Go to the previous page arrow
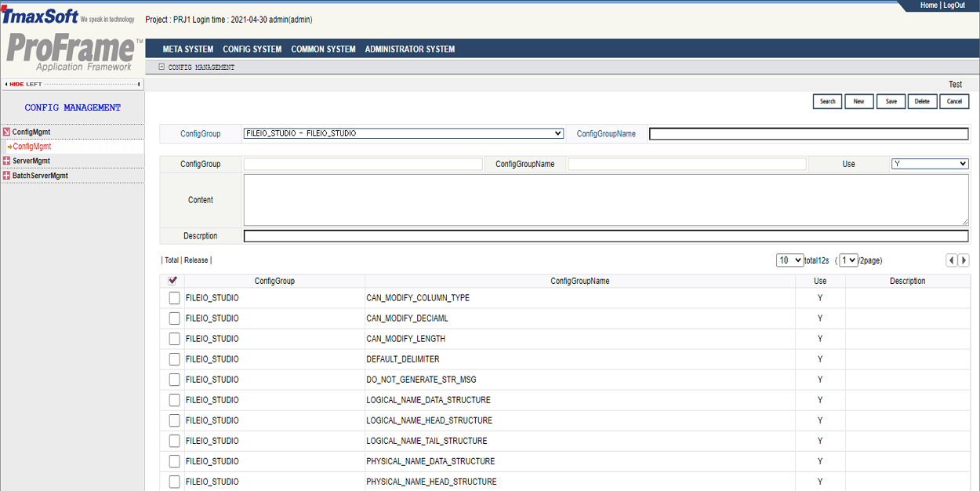 pyautogui.click(x=951, y=260)
